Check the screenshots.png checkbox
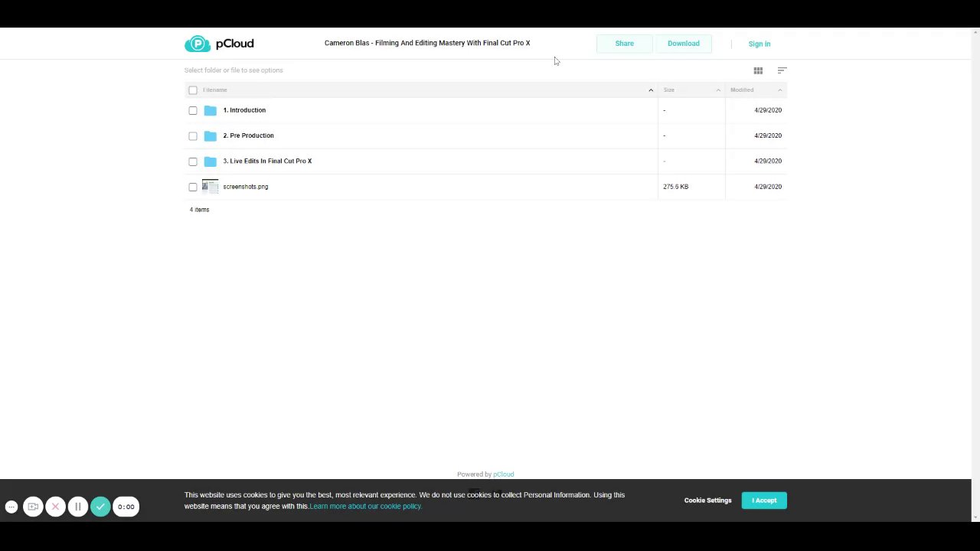The image size is (980, 551). click(193, 187)
